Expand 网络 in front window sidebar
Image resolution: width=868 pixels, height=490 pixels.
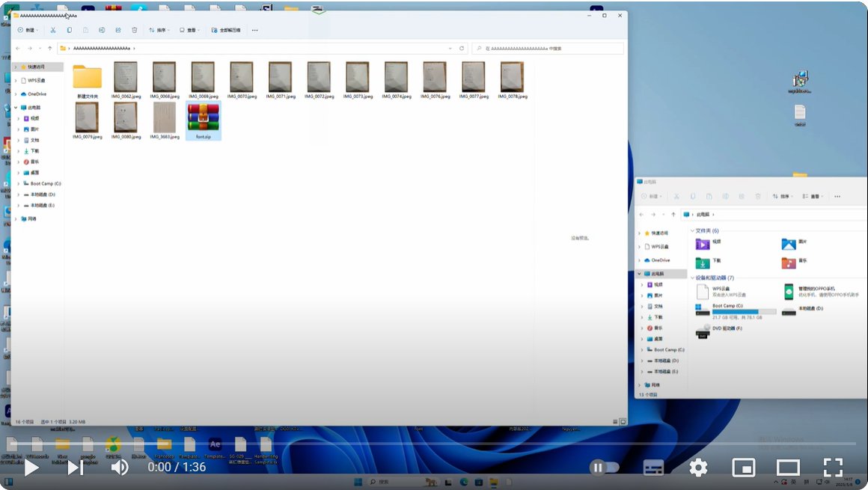click(x=16, y=219)
